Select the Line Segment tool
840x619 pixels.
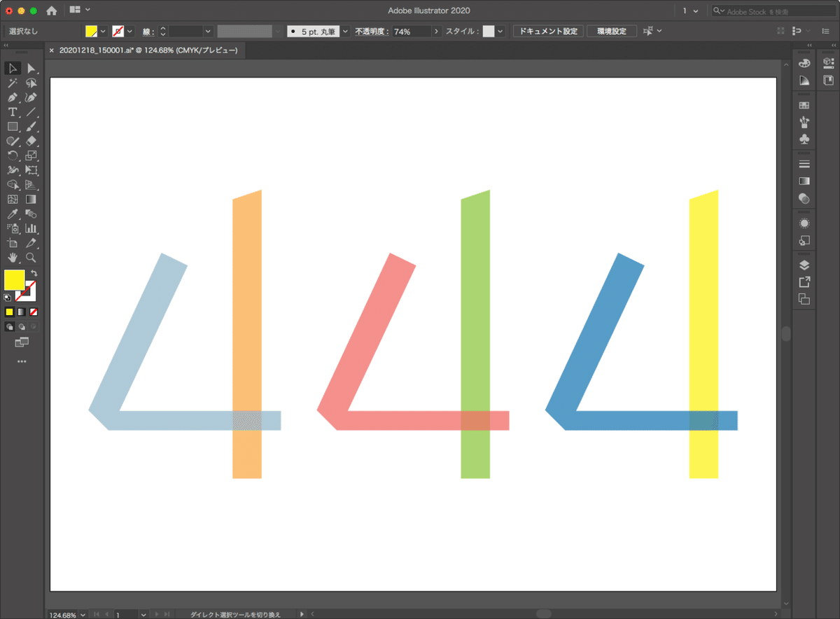point(31,112)
